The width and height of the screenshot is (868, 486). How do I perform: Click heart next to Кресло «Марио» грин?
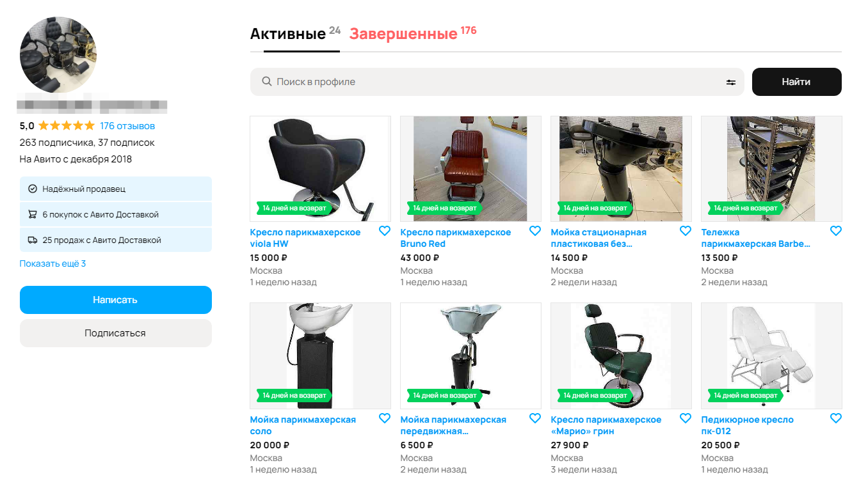click(x=686, y=418)
